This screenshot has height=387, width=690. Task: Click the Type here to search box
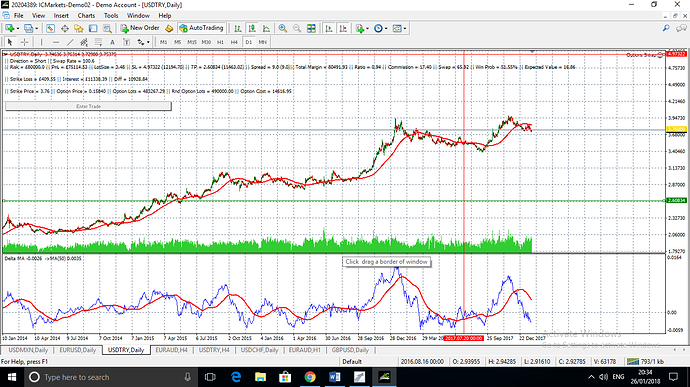tap(110, 377)
